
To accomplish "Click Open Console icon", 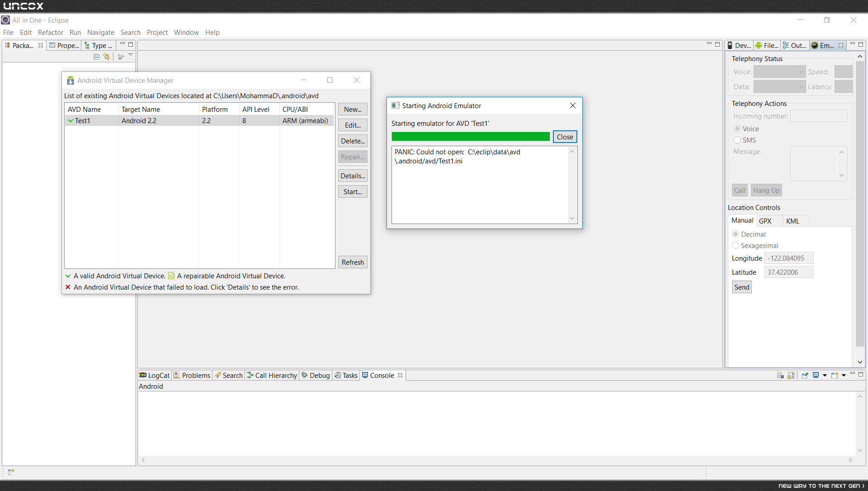I will [x=835, y=375].
